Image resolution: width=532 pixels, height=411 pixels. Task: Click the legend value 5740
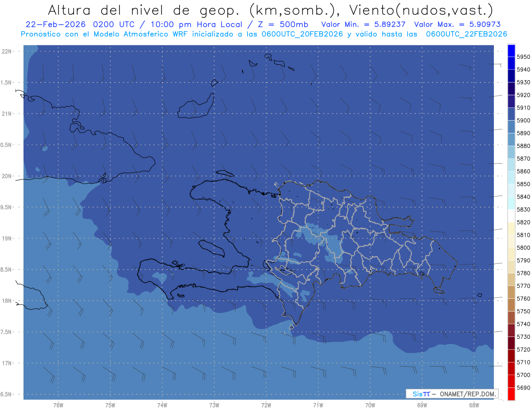click(524, 324)
